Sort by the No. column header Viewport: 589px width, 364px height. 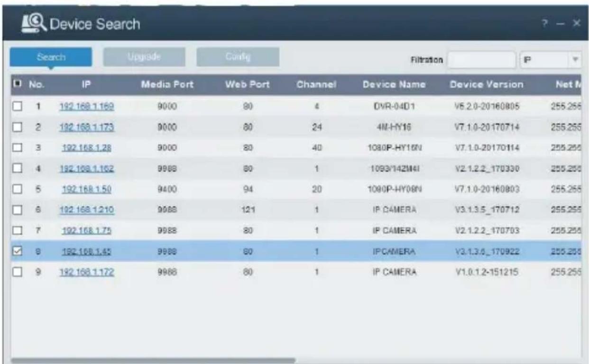[36, 85]
